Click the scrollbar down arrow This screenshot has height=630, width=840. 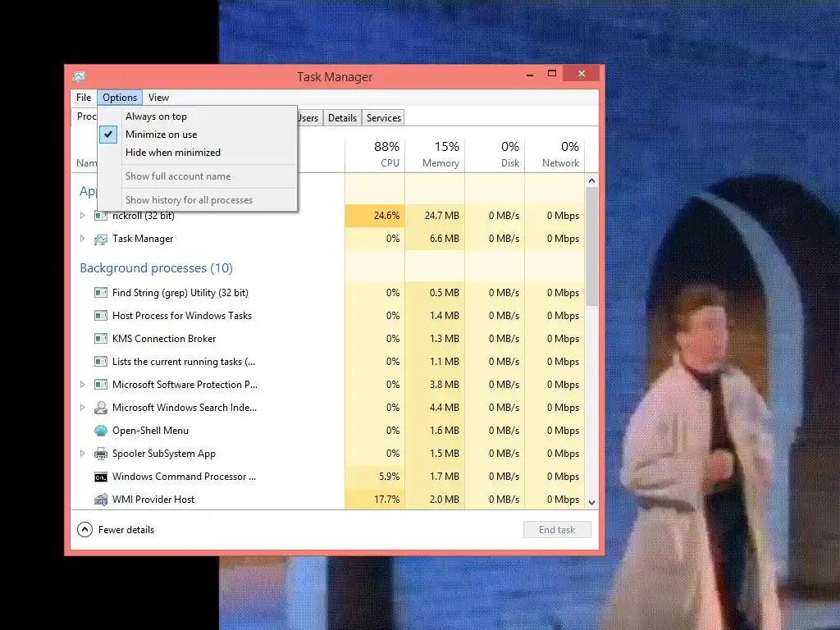pyautogui.click(x=592, y=503)
